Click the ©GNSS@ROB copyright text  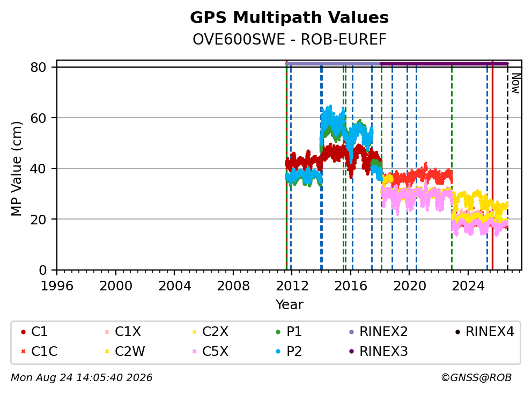tap(476, 378)
